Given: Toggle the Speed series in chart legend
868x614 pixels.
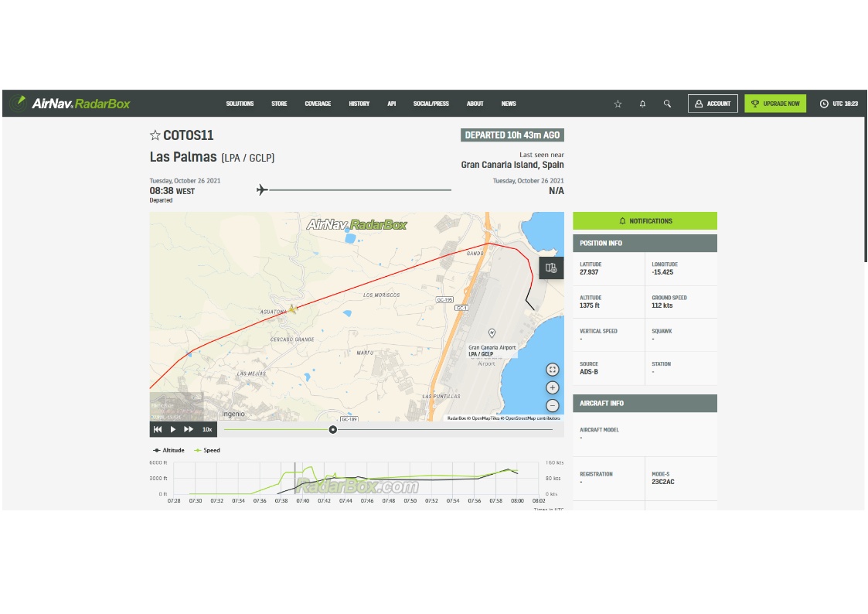Looking at the screenshot, I should click(207, 450).
